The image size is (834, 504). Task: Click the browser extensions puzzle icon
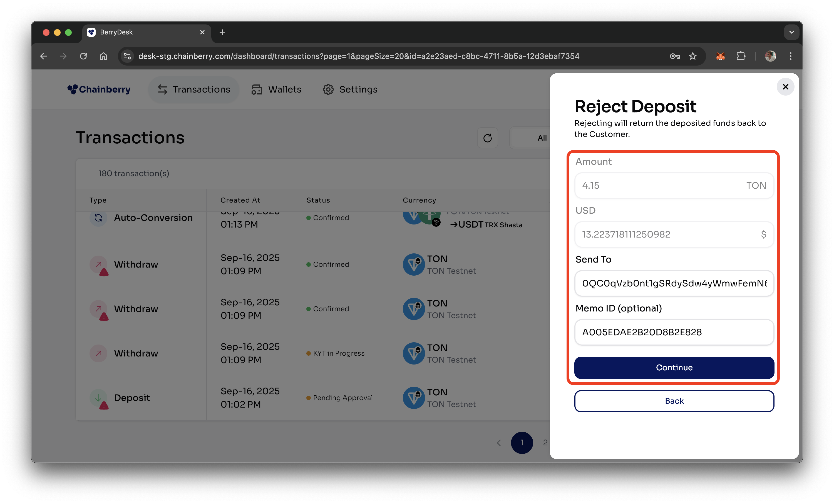coord(741,56)
